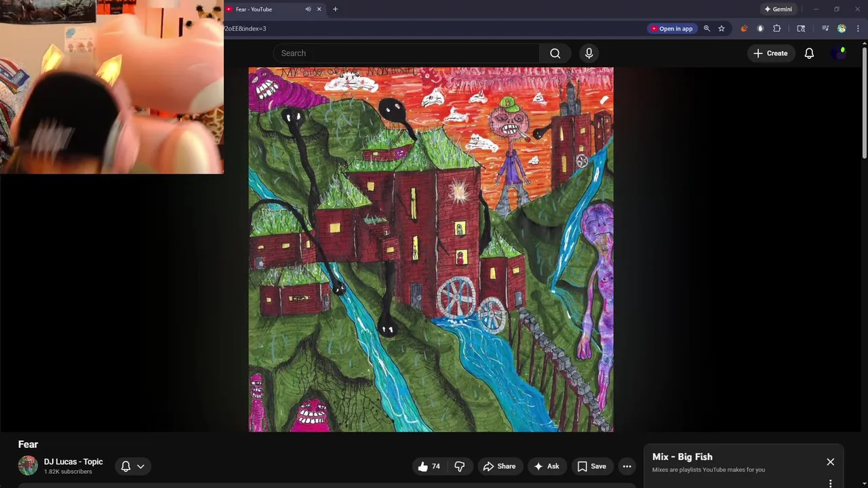Open the tab search side panel icon
This screenshot has width=868, height=488.
click(x=801, y=28)
